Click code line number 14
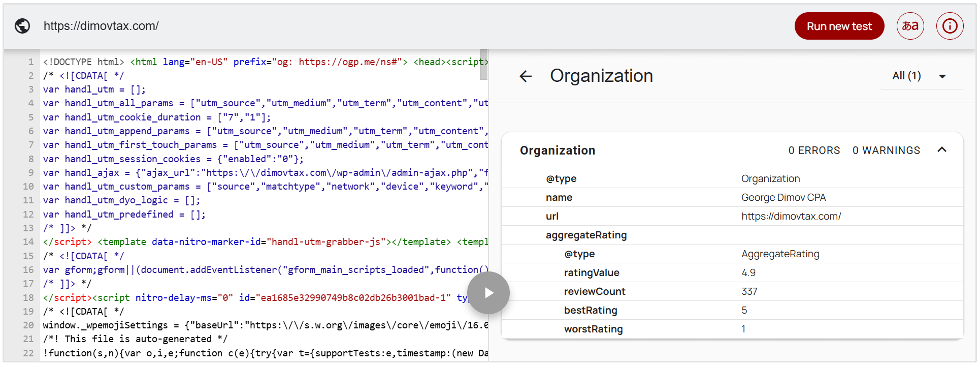 [x=28, y=242]
